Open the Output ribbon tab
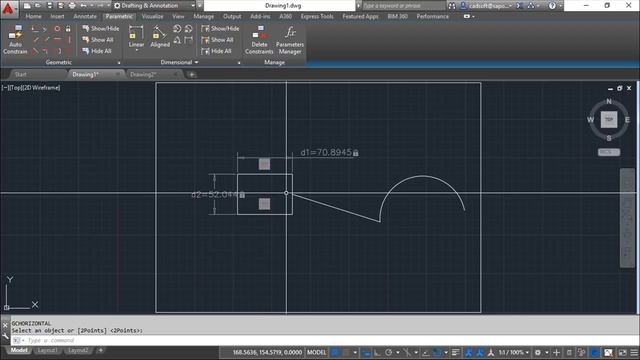Screen dimensions: 640x360 click(x=232, y=16)
